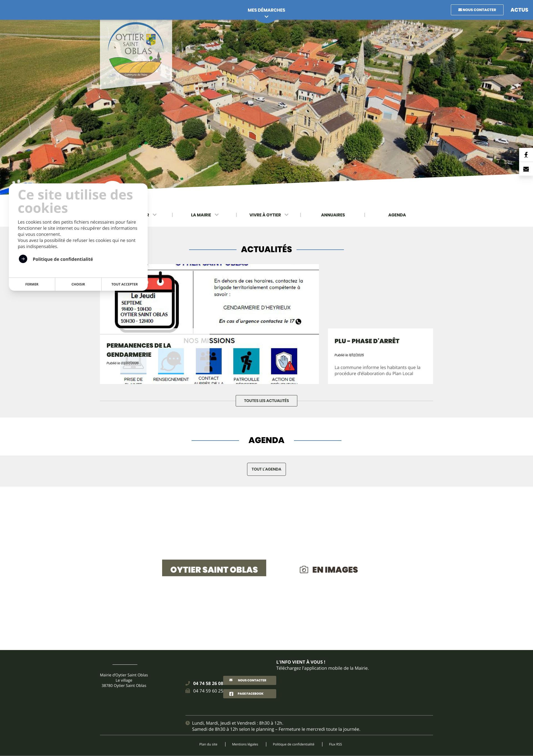This screenshot has width=533, height=756.
Task: Click Toutes les actualités button
Action: point(266,401)
